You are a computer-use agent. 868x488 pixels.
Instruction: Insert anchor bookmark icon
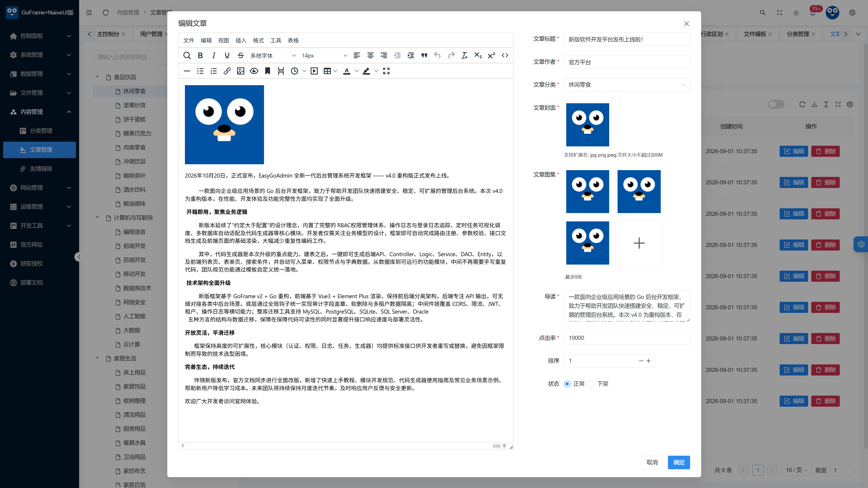pos(268,71)
